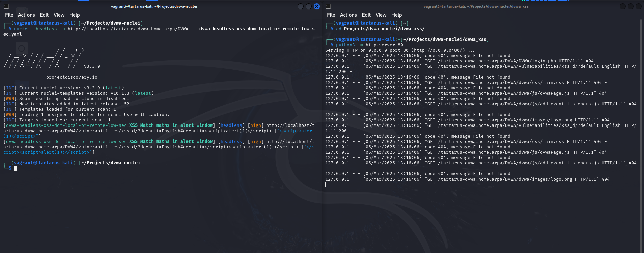Close the right dvwa_xss terminal window
The width and height of the screenshot is (644, 253).
point(638,6)
